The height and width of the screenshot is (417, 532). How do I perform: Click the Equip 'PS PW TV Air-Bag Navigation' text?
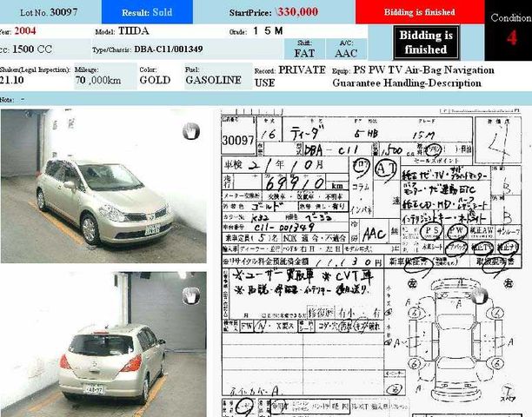click(x=423, y=70)
